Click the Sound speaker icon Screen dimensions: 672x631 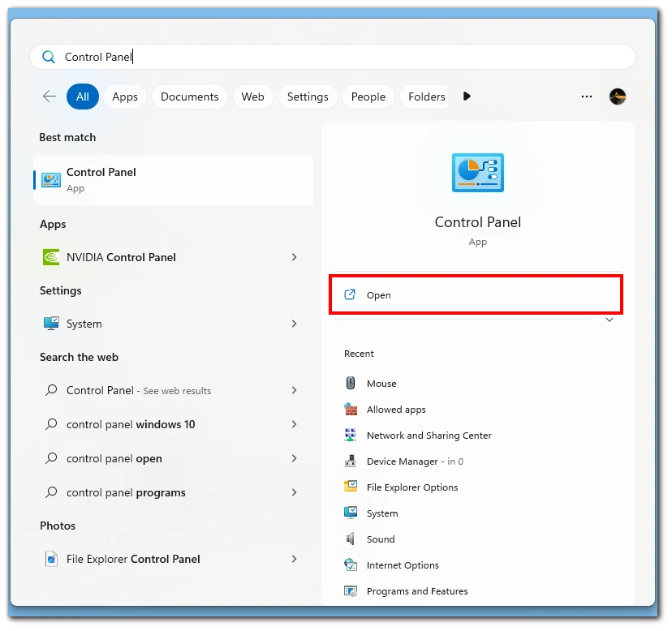(350, 539)
